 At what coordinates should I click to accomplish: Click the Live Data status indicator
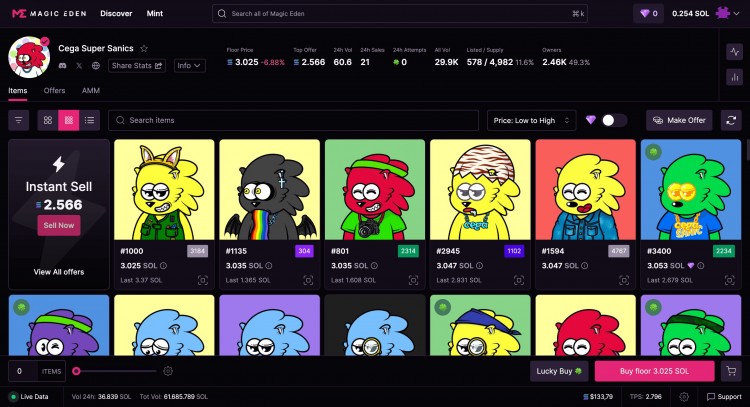click(x=29, y=396)
